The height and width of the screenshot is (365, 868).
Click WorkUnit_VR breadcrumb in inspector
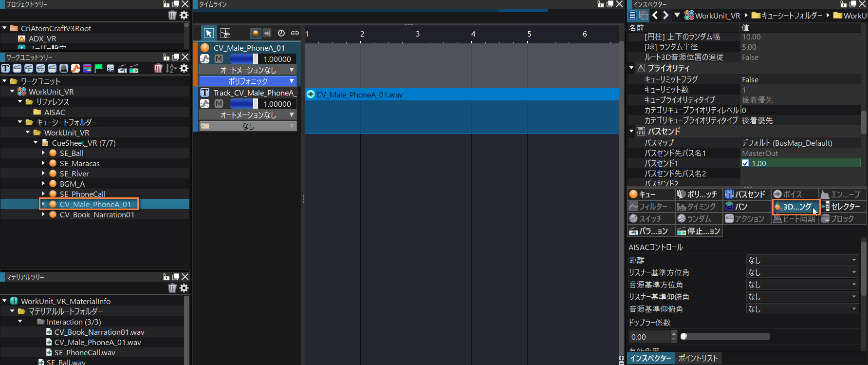pos(717,15)
